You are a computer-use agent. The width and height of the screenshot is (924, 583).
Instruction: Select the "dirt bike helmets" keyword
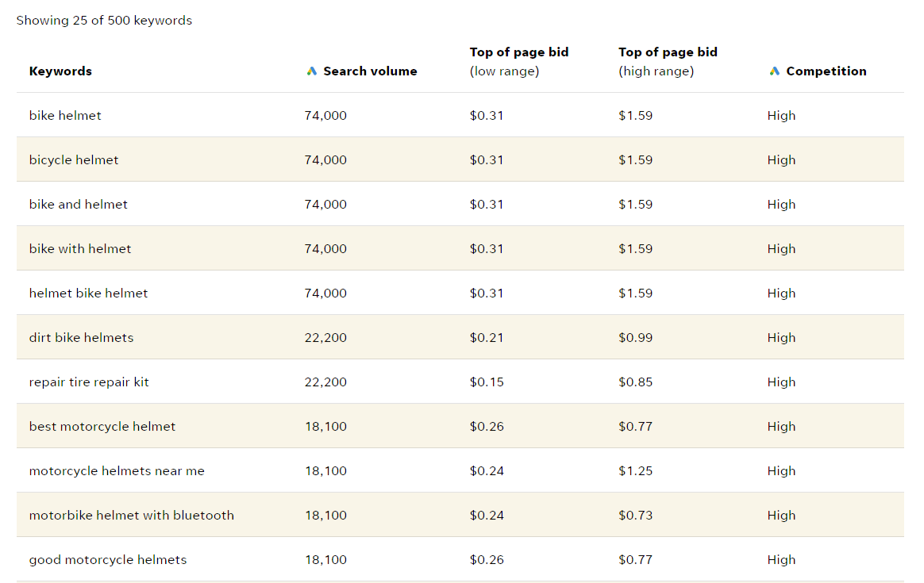pyautogui.click(x=81, y=338)
